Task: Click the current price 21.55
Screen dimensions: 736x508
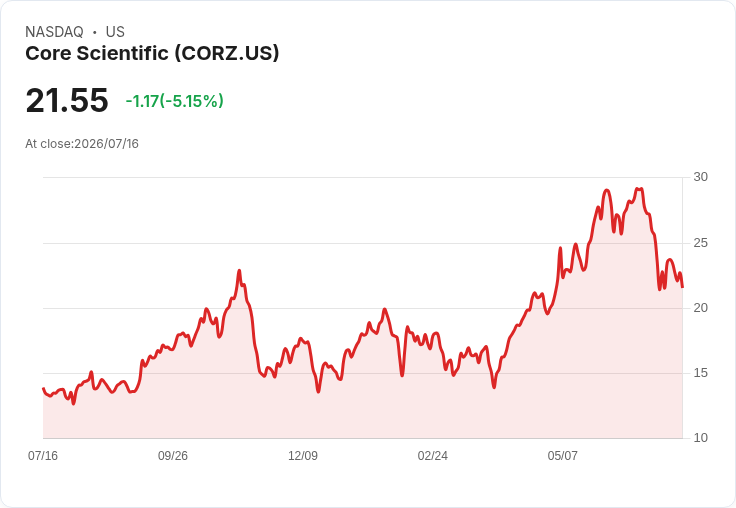Action: (x=67, y=100)
